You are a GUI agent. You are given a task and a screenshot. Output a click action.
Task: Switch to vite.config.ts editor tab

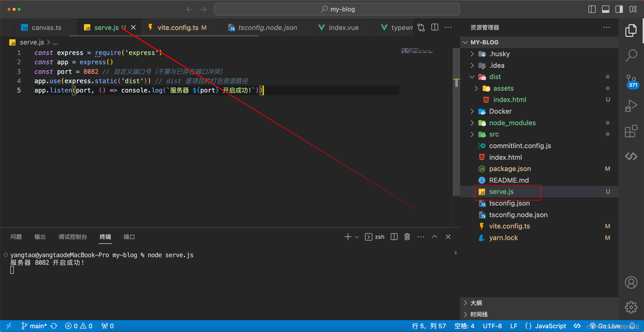(x=178, y=27)
